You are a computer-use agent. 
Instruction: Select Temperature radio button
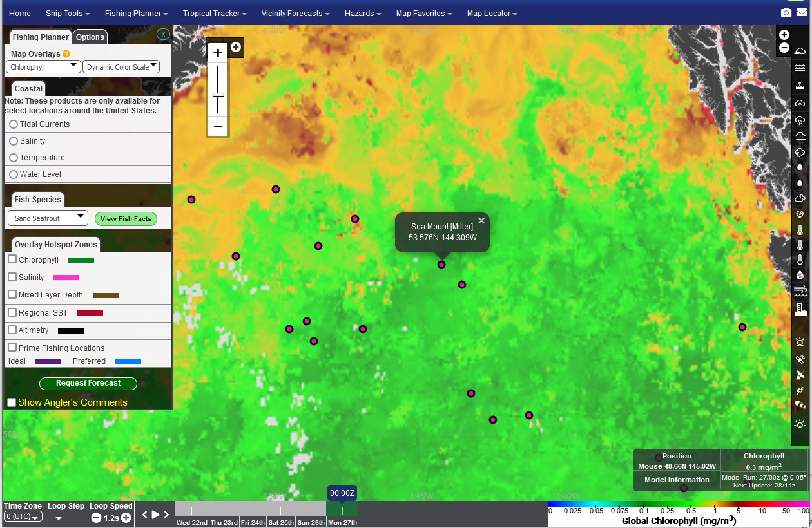tap(14, 158)
